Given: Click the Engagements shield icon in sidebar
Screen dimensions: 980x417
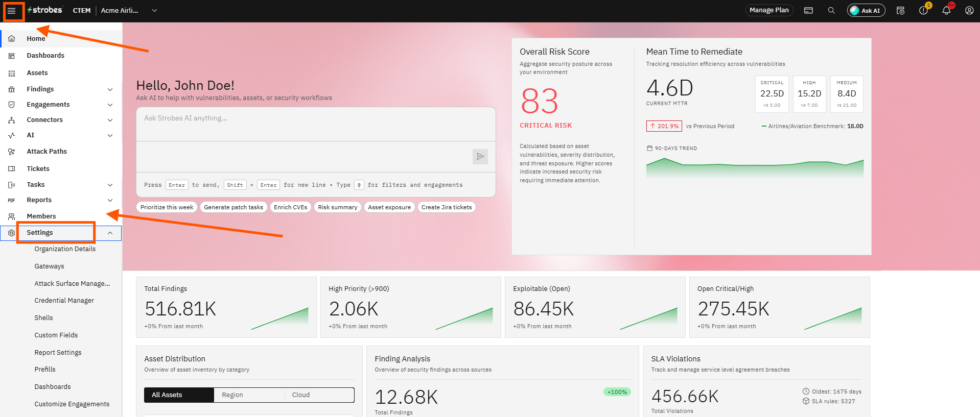Looking at the screenshot, I should 12,105.
